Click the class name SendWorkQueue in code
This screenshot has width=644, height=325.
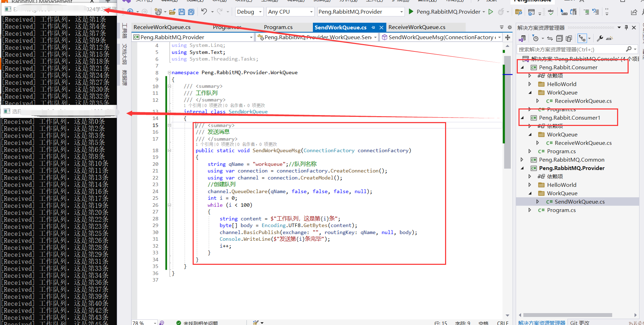click(x=248, y=112)
